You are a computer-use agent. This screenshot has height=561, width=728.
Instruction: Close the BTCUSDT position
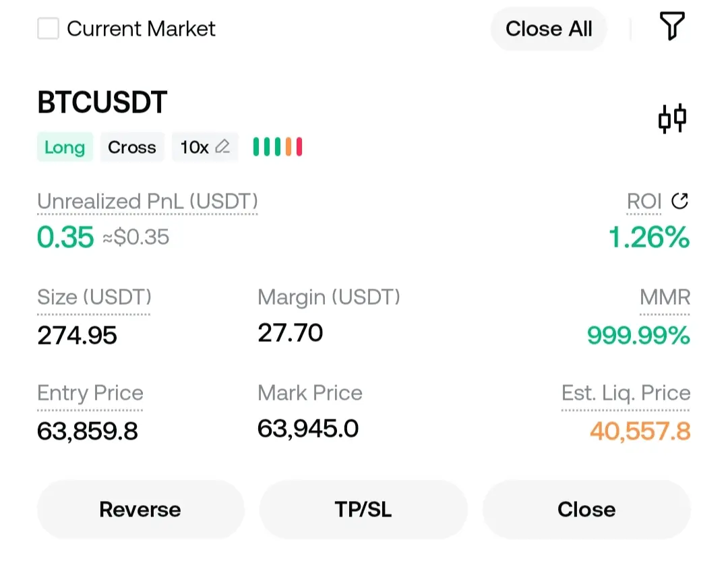pos(586,510)
